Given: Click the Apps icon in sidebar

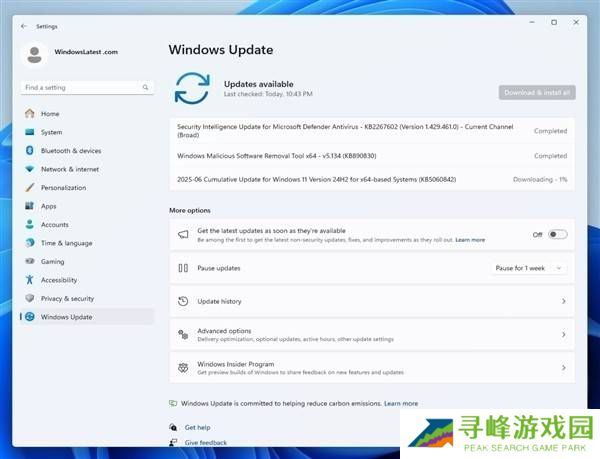Looking at the screenshot, I should coord(30,206).
